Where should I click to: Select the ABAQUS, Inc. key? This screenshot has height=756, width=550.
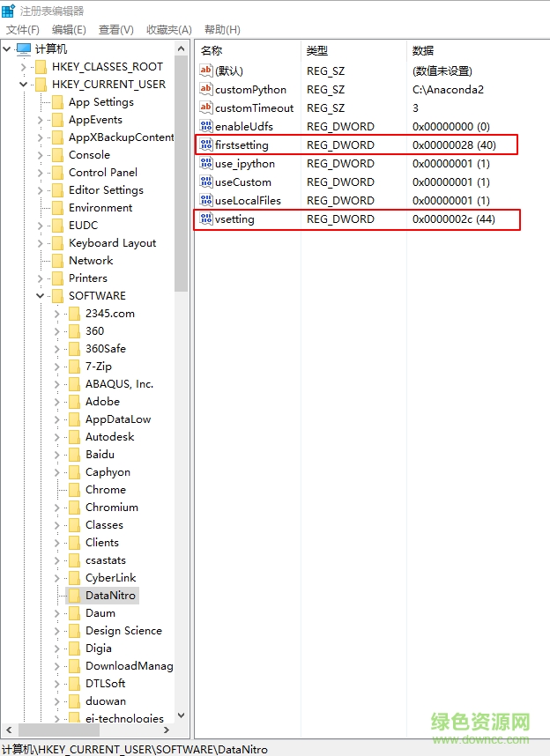(x=119, y=384)
